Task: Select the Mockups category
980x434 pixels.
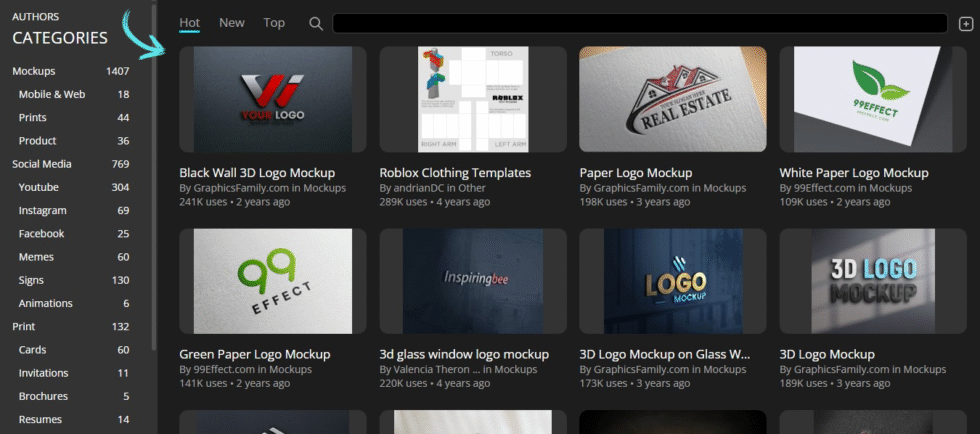Action: tap(34, 71)
